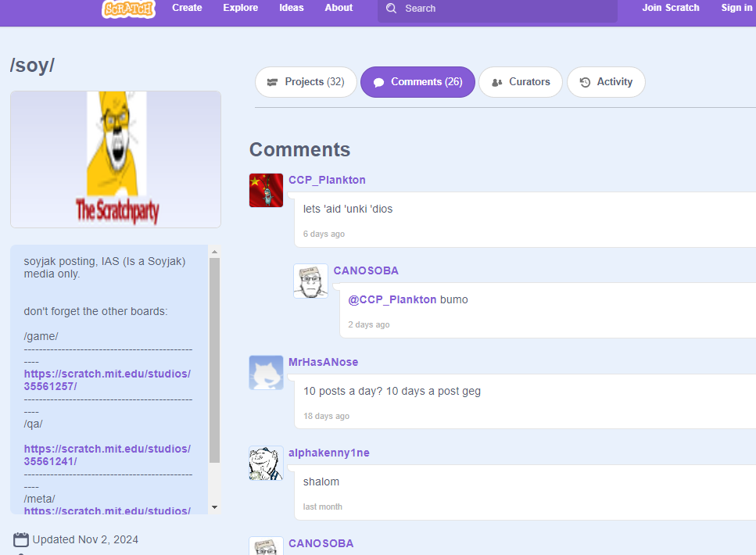This screenshot has width=756, height=555.
Task: Switch to the Projects (32) tab
Action: click(306, 82)
